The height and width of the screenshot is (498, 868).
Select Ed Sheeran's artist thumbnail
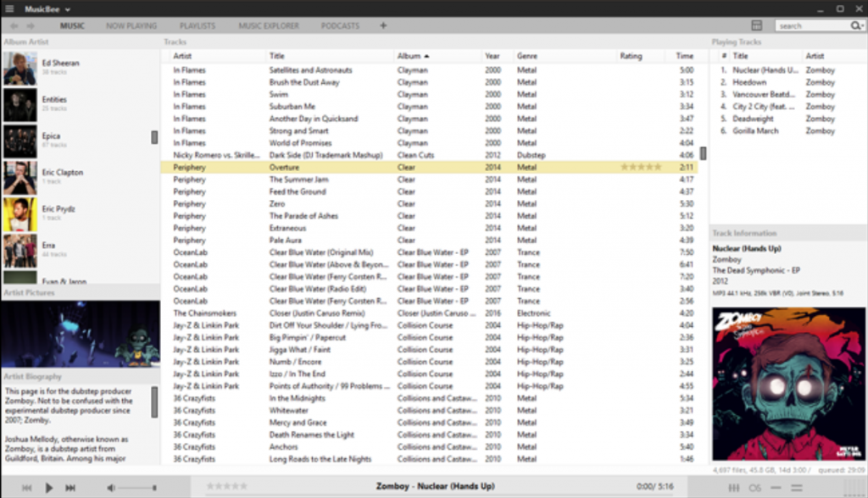pyautogui.click(x=20, y=69)
